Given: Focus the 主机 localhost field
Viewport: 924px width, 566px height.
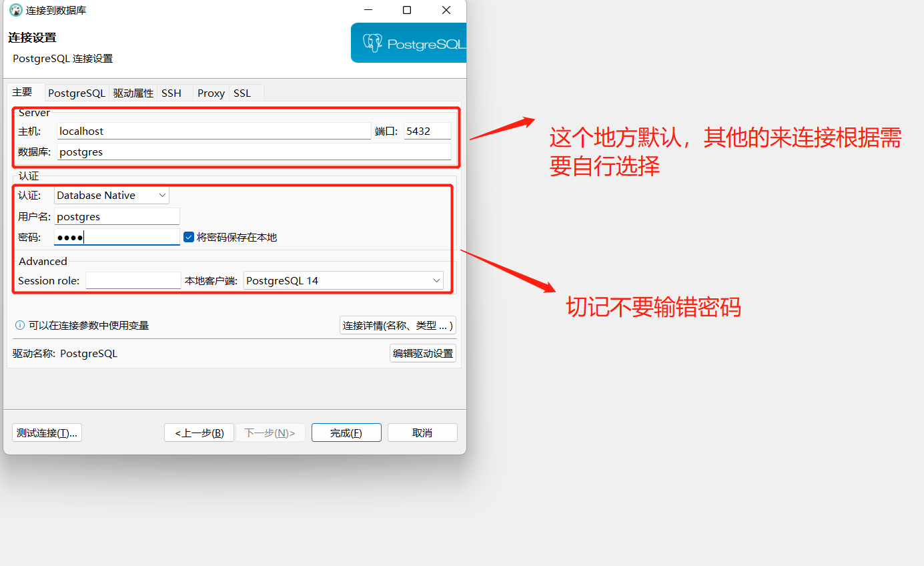Looking at the screenshot, I should pos(213,131).
